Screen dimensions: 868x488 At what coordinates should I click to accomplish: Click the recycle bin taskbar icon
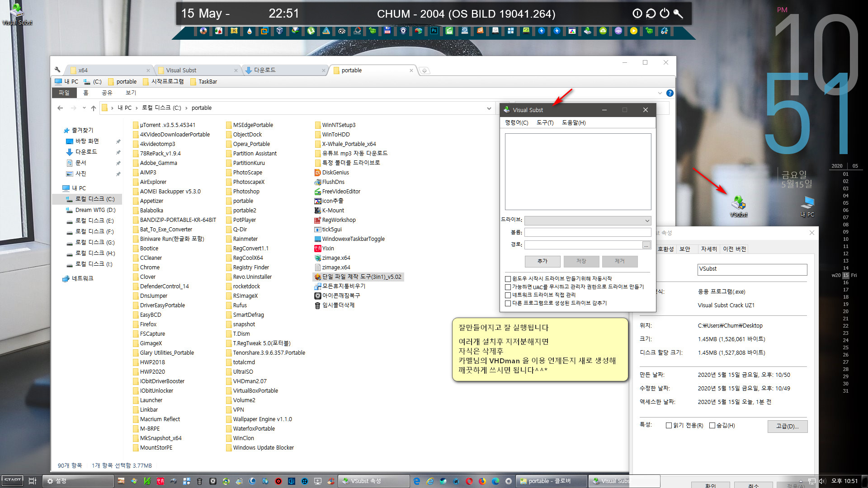point(199,481)
